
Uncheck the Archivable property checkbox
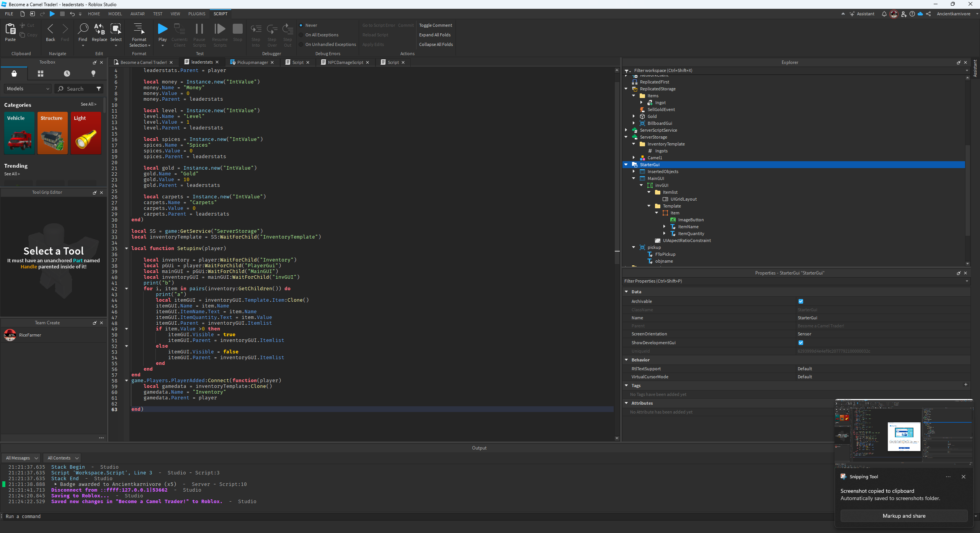pos(801,301)
